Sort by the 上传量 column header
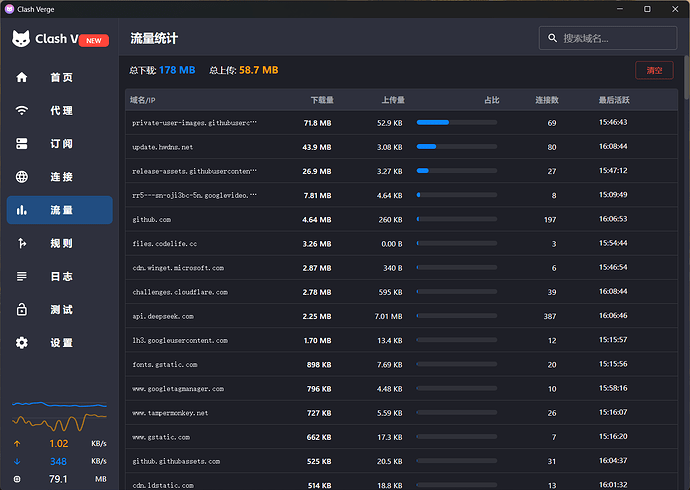This screenshot has width=690, height=490. point(393,100)
